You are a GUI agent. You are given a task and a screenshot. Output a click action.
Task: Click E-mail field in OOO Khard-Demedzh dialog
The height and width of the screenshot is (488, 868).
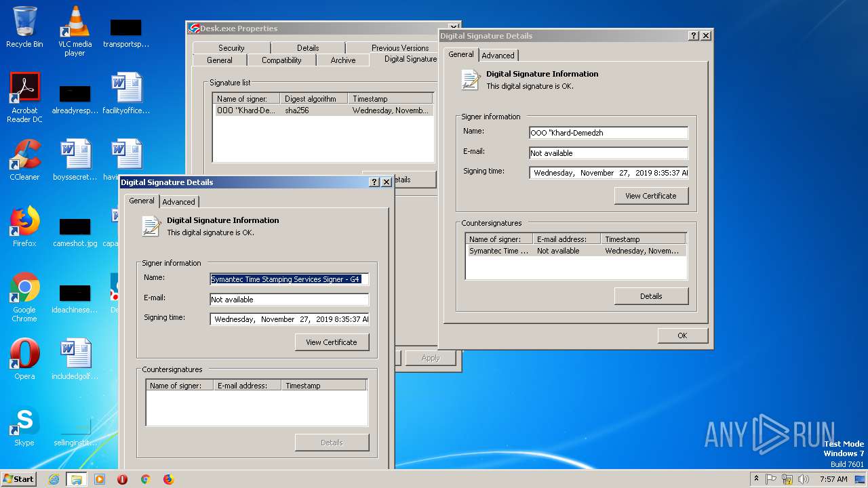tap(608, 153)
